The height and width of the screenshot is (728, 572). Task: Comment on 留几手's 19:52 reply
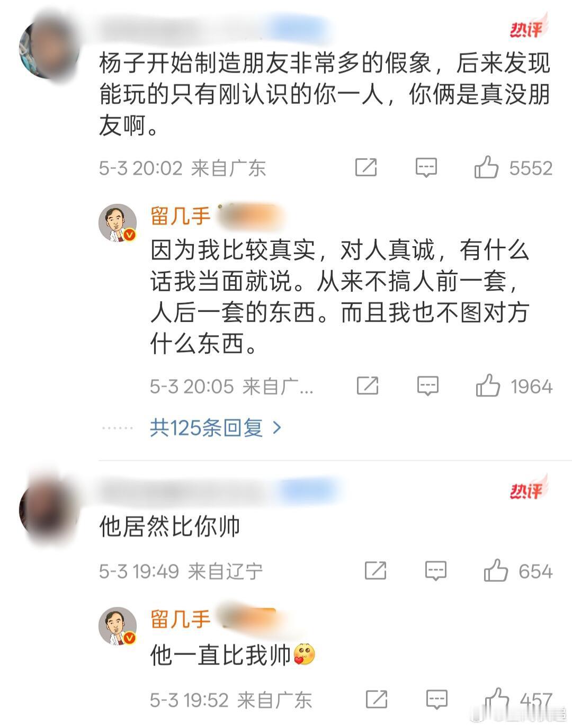click(437, 700)
